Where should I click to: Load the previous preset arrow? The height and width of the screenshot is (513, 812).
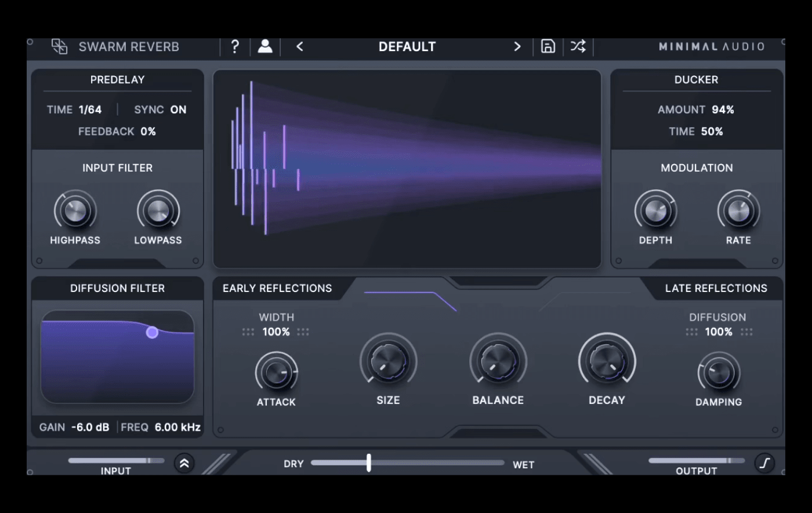[x=299, y=47]
